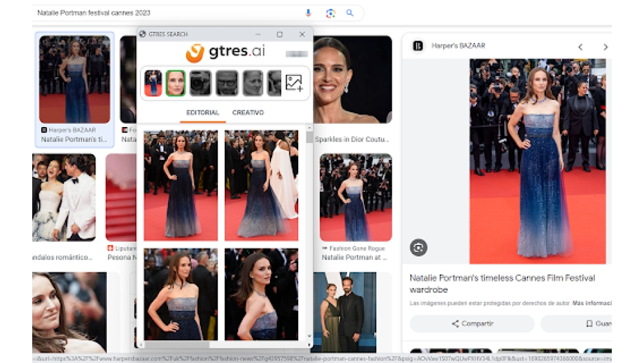Screen dimensions: 644x363
Task: Select the full-body dress thumbnail in gtres strip
Action: (153, 83)
